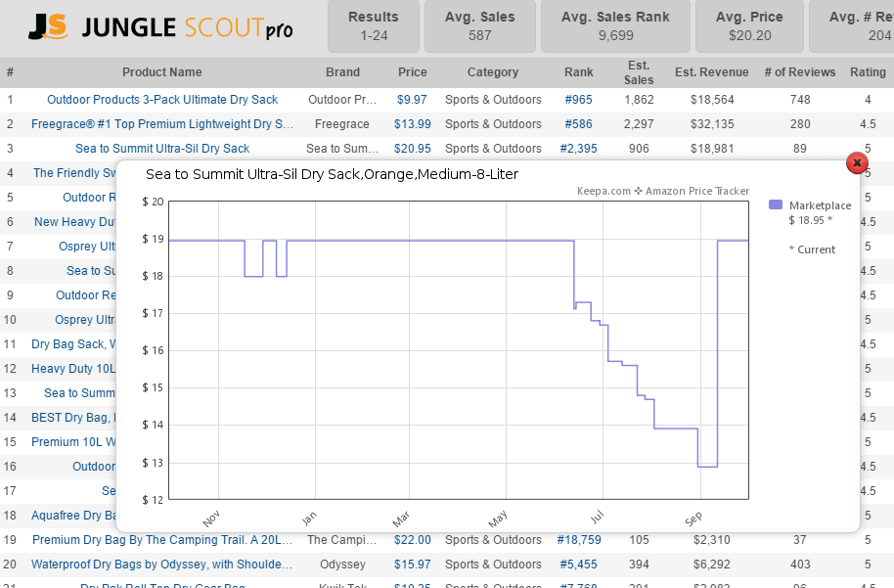This screenshot has width=894, height=588.
Task: Click the $6,292 revenue cell
Action: click(x=712, y=565)
